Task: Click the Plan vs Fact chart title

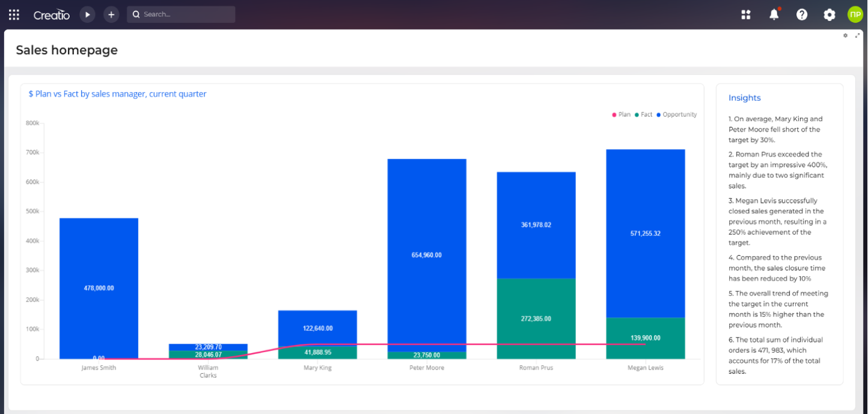Action: (x=118, y=94)
